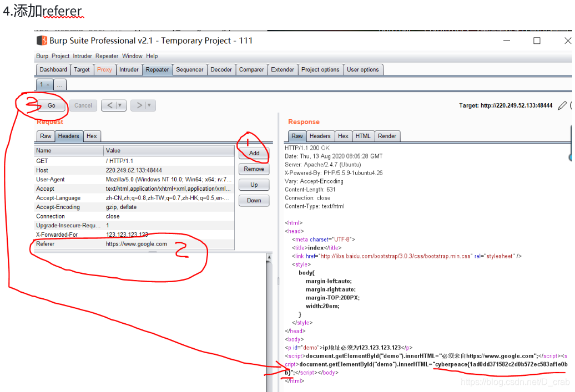Image resolution: width=575 pixels, height=392 pixels.
Task: Click the request body scrollbar up arrow
Action: [x=269, y=257]
